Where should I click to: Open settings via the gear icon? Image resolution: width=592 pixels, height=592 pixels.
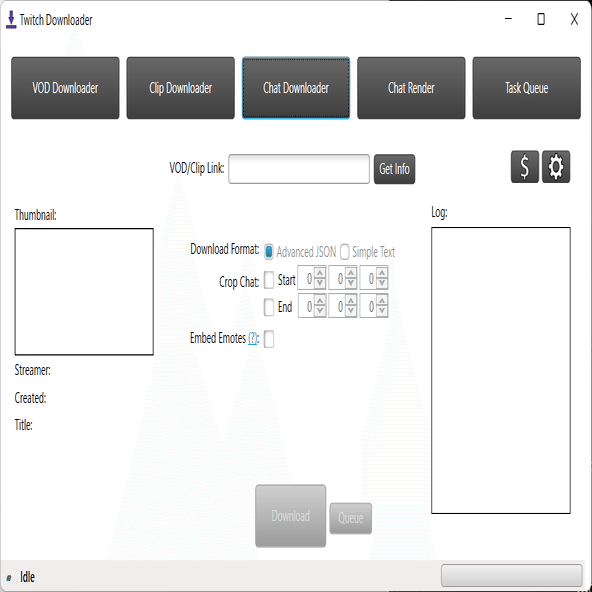point(556,167)
